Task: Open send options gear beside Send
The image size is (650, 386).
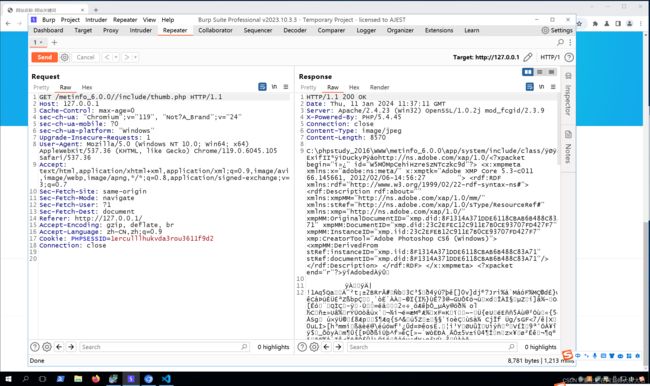Action: click(65, 57)
